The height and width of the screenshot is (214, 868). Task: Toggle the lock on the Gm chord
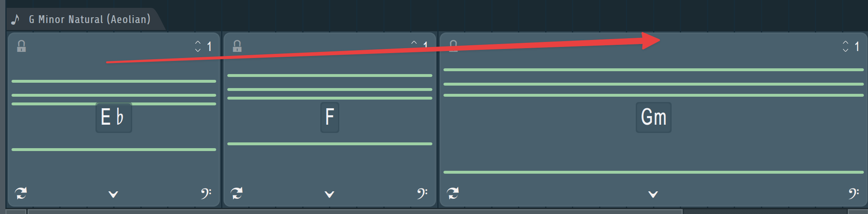[453, 46]
